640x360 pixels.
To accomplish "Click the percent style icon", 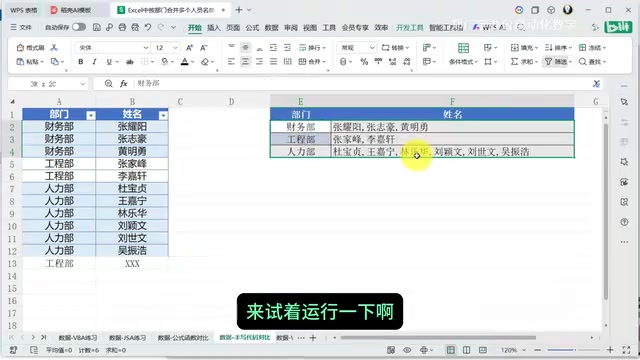I will (364, 62).
